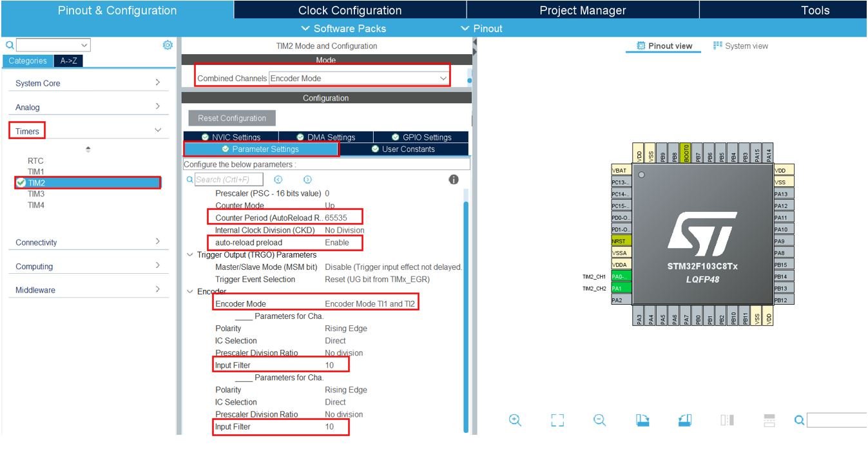868x449 pixels.
Task: Open the DMA Settings tab
Action: click(326, 137)
